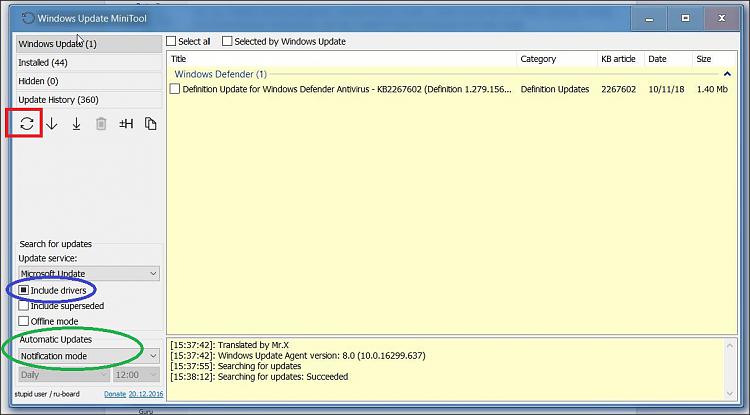Open the Windows Update (1) tab
Image resolution: width=750 pixels, height=415 pixels.
coord(89,44)
